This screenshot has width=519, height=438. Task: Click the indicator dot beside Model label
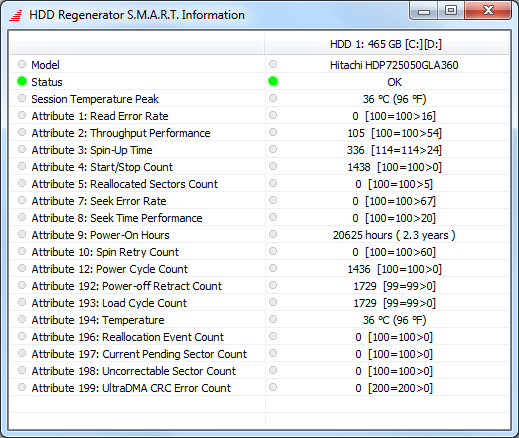click(22, 64)
